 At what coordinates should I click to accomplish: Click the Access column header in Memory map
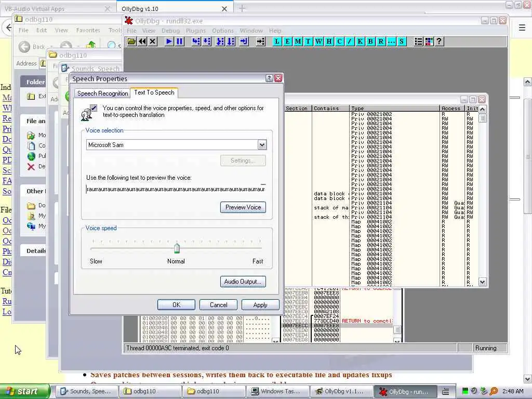[452, 108]
